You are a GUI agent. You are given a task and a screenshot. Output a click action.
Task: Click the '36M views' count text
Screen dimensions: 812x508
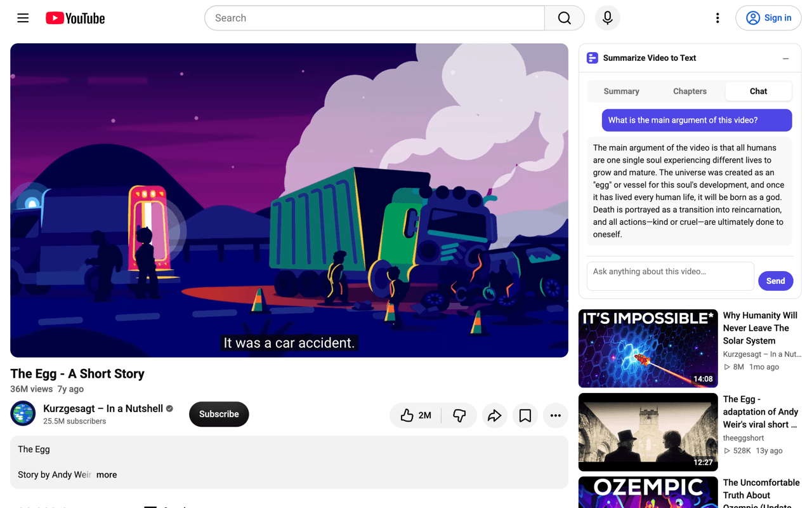[31, 389]
